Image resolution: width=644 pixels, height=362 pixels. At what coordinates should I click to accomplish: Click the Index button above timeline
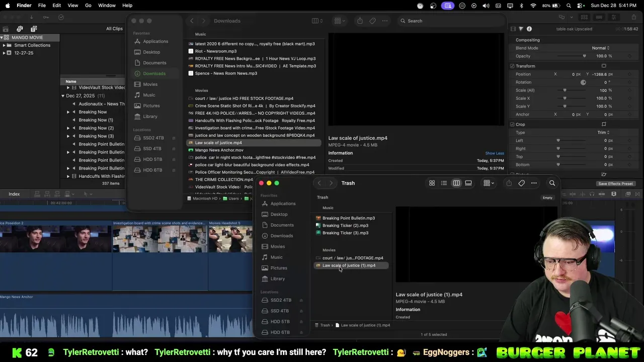[14, 194]
